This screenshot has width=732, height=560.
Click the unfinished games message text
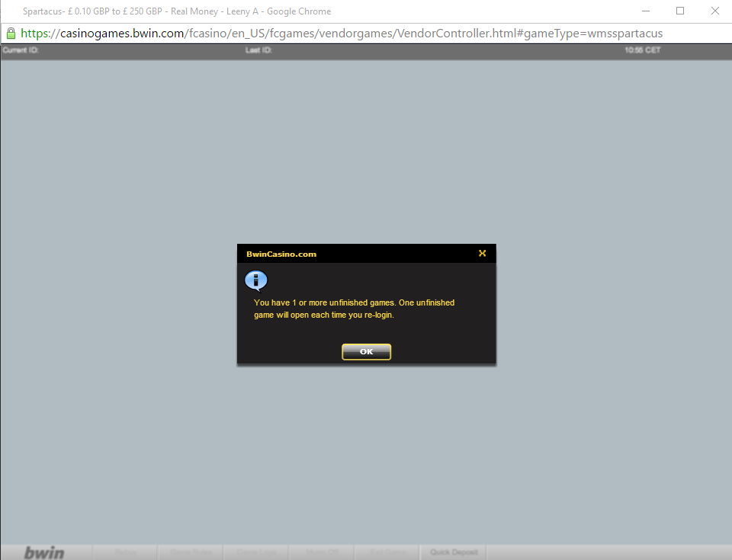coord(354,309)
